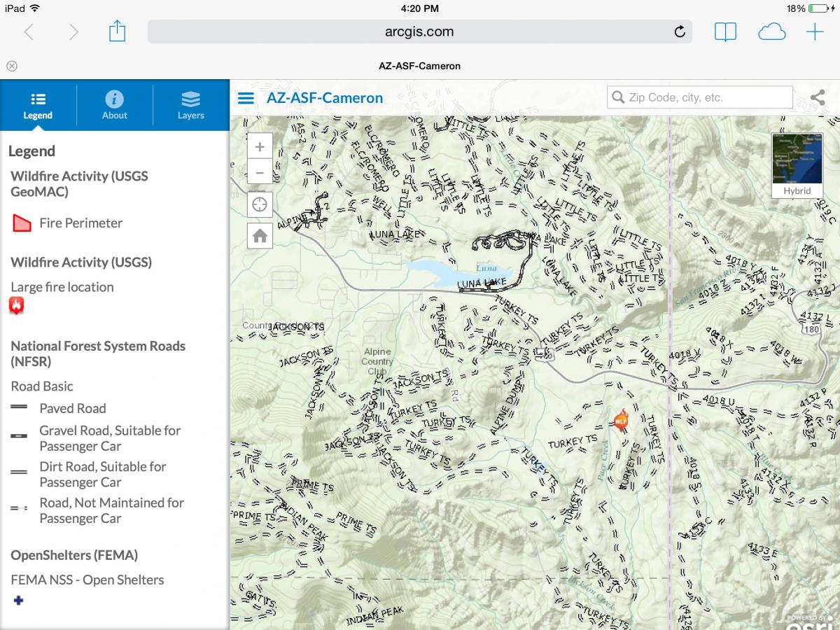Tap the arcgis.com address bar

tap(419, 31)
